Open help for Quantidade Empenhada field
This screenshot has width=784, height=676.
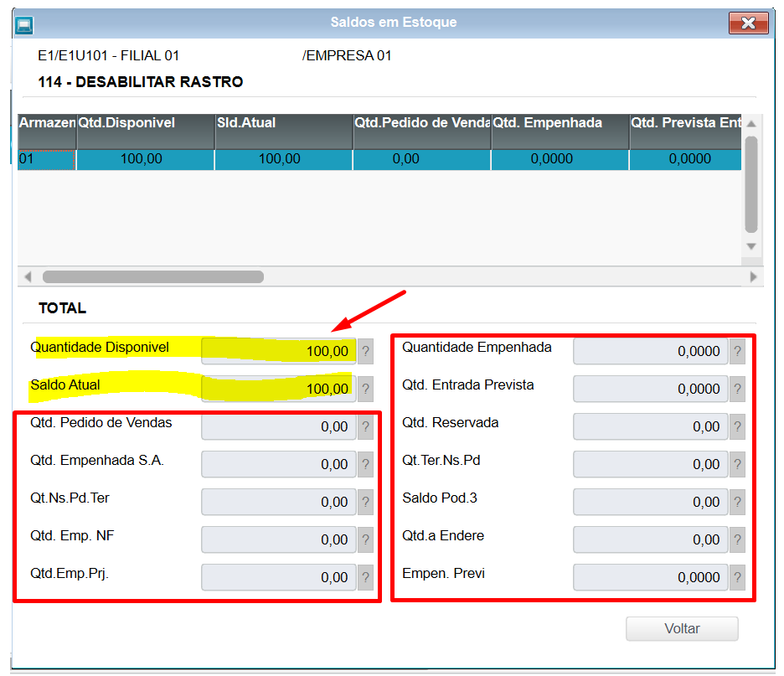point(737,352)
